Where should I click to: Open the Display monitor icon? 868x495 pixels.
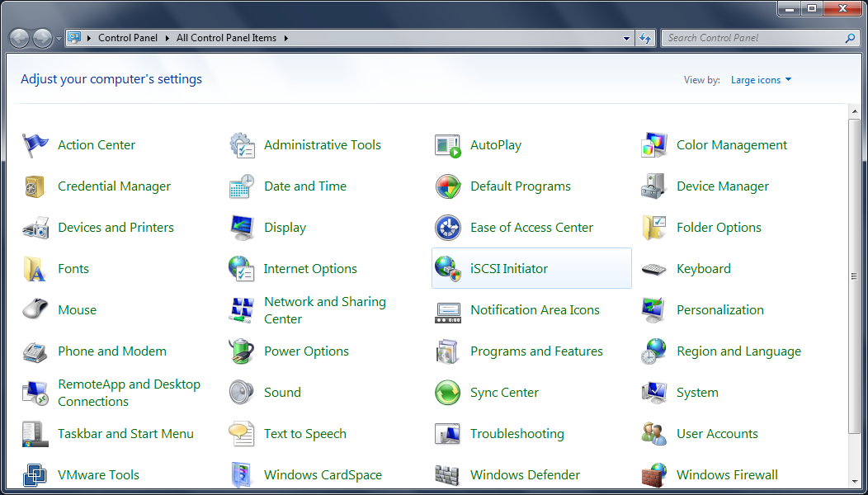pos(242,228)
